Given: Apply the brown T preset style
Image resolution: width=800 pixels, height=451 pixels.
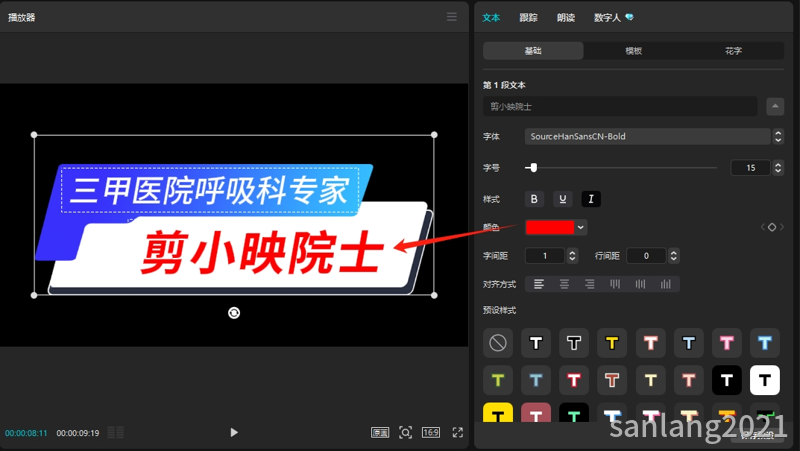Looking at the screenshot, I should pos(612,380).
